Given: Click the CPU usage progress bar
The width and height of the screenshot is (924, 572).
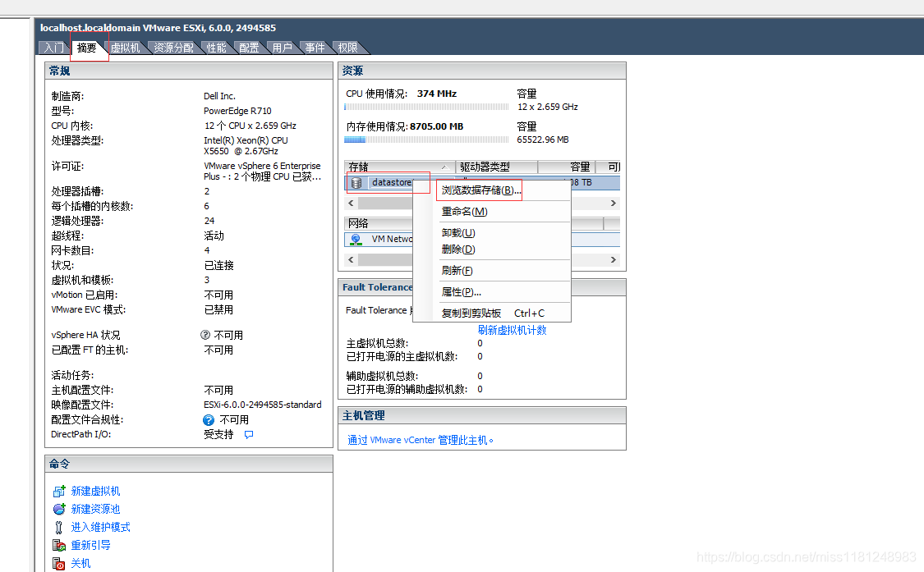Looking at the screenshot, I should (x=426, y=108).
